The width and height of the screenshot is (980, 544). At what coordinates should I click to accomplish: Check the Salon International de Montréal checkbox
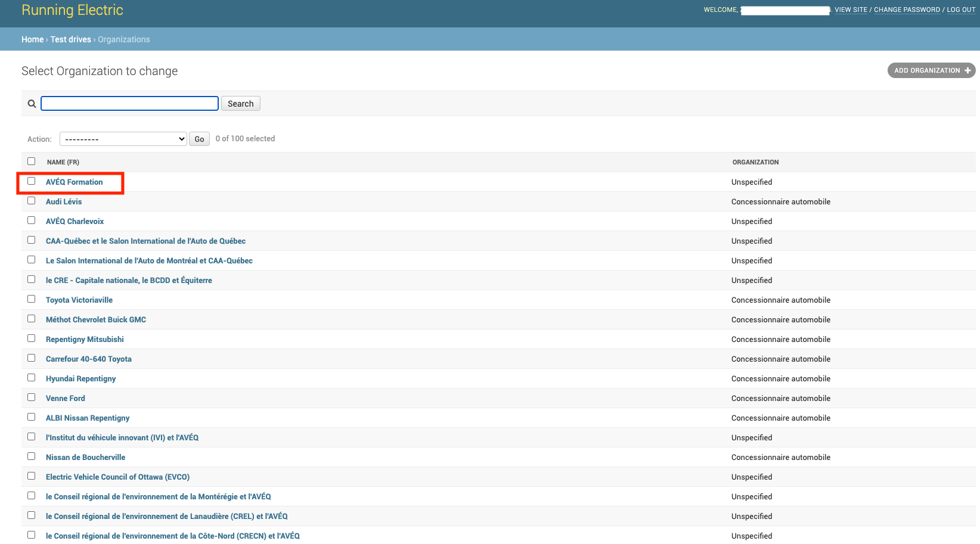32,260
